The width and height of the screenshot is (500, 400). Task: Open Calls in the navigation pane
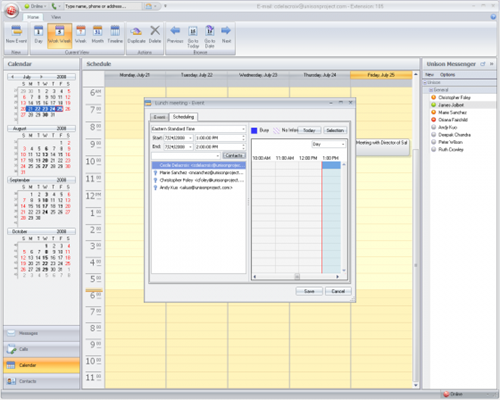click(x=42, y=349)
